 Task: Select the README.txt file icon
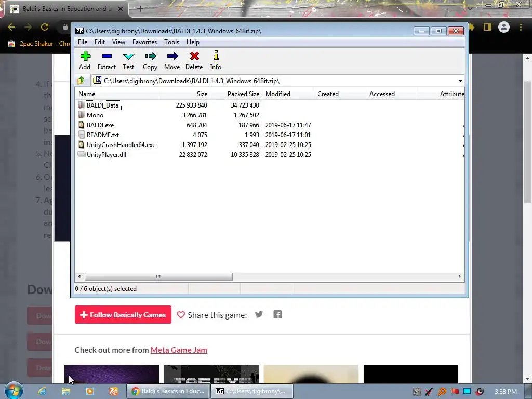point(81,135)
